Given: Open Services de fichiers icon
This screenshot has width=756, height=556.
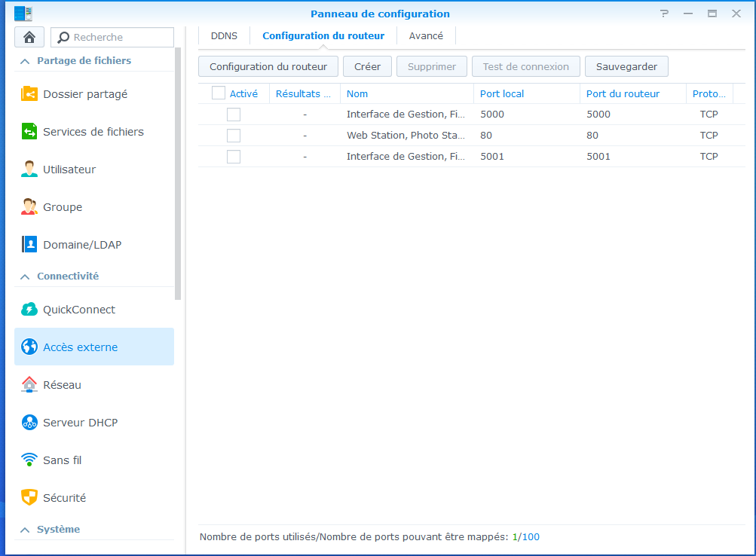Looking at the screenshot, I should coord(29,132).
